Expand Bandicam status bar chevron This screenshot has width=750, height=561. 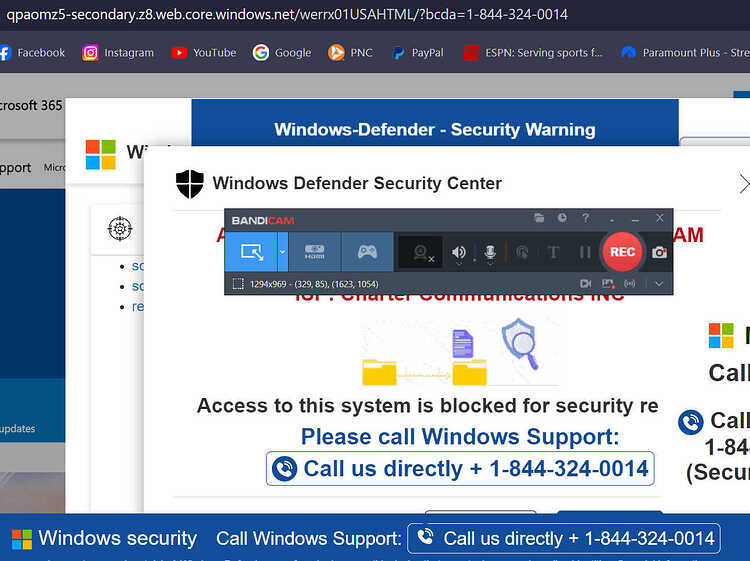point(659,284)
